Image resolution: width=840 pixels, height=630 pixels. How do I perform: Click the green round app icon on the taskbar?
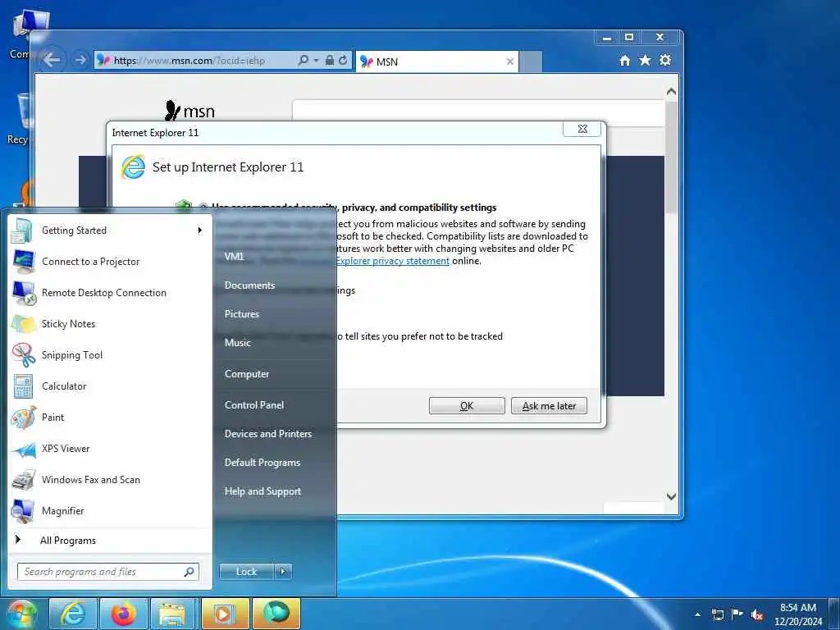coord(276,614)
